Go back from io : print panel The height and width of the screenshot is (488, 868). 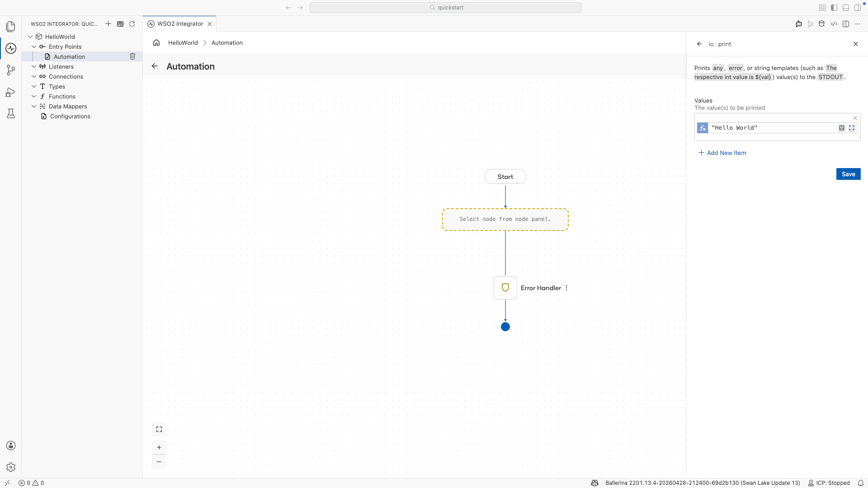699,44
